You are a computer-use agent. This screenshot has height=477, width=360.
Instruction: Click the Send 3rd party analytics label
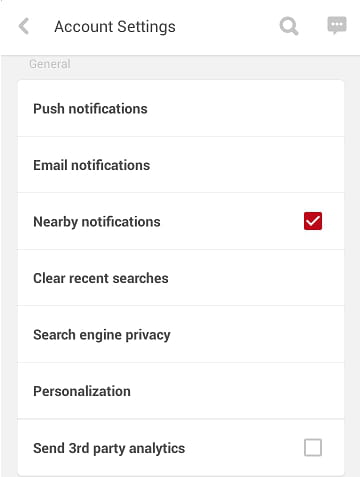click(109, 448)
